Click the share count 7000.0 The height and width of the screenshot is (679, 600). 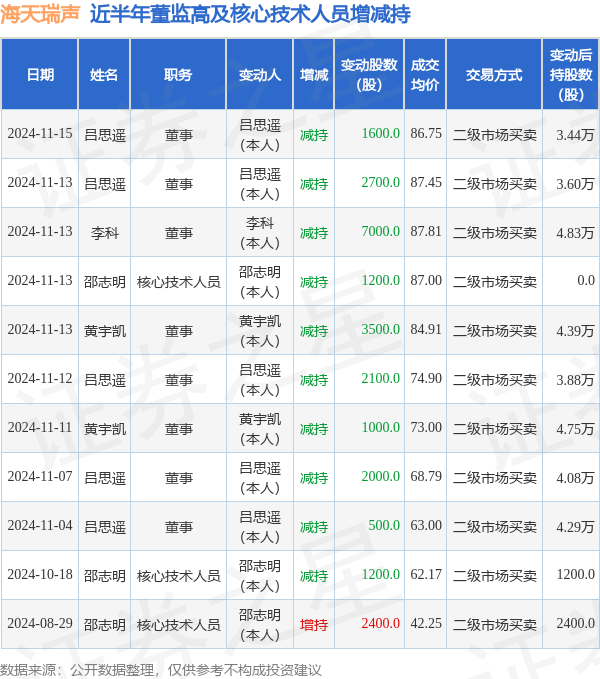click(381, 231)
